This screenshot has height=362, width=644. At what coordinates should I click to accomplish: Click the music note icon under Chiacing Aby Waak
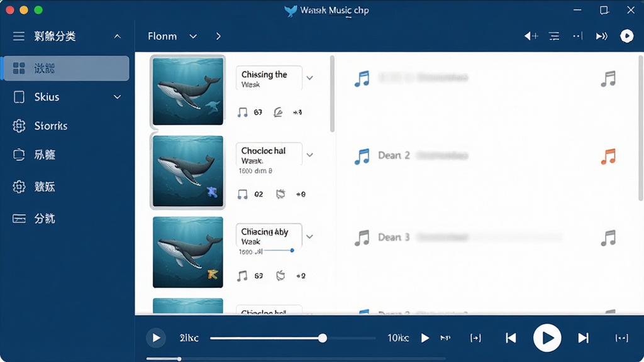coord(242,276)
